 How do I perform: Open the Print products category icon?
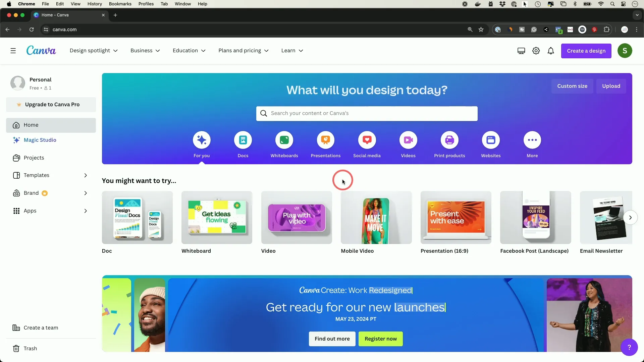tap(449, 140)
